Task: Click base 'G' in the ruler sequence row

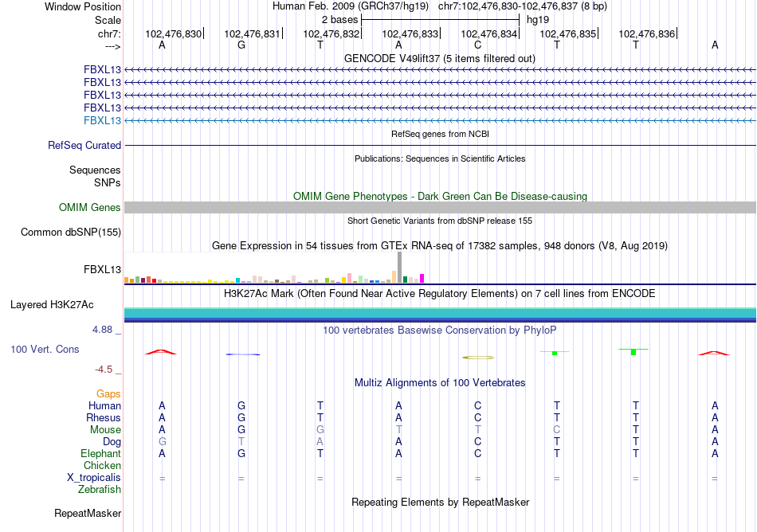Action: tap(241, 45)
